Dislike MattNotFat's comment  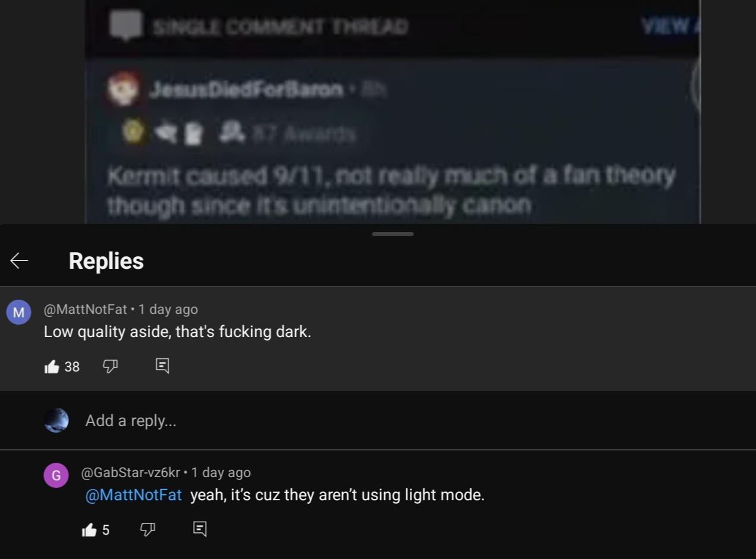pyautogui.click(x=110, y=366)
